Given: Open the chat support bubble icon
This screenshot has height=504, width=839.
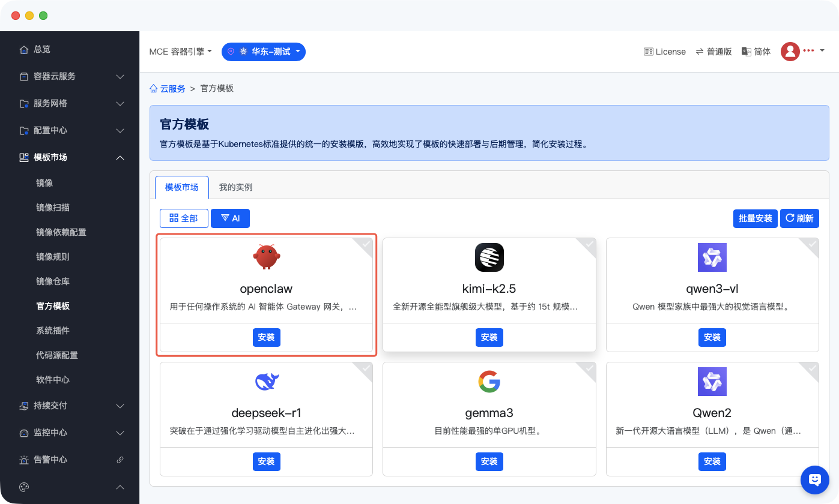Looking at the screenshot, I should 814,479.
